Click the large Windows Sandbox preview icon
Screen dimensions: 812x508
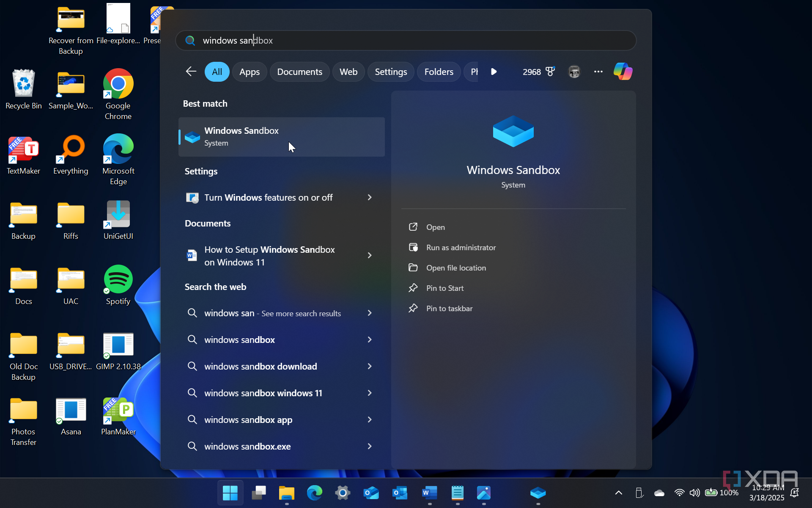coord(513,131)
